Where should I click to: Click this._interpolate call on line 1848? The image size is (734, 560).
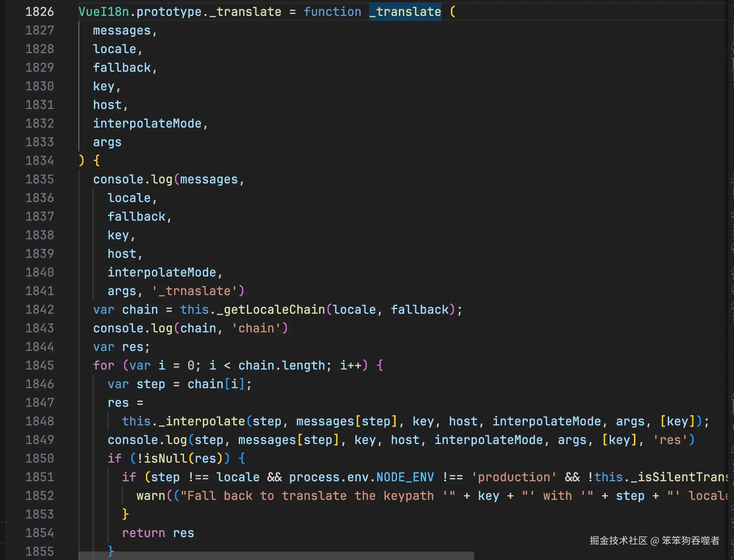tap(183, 421)
